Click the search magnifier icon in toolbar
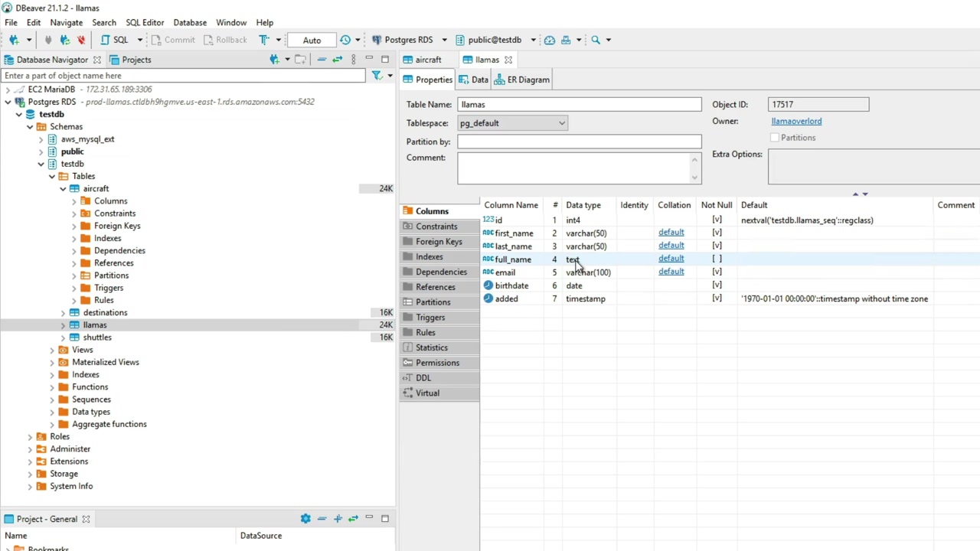Viewport: 980px width, 551px height. [595, 40]
